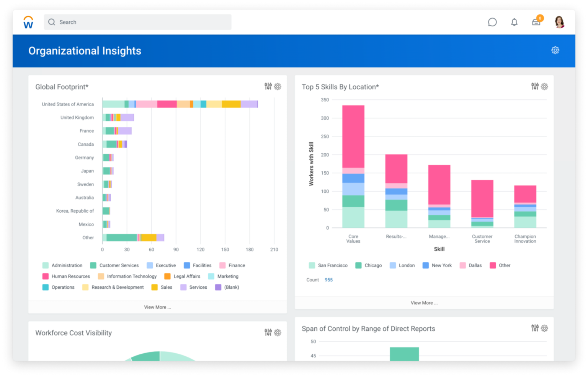Open the notifications bell

(514, 22)
